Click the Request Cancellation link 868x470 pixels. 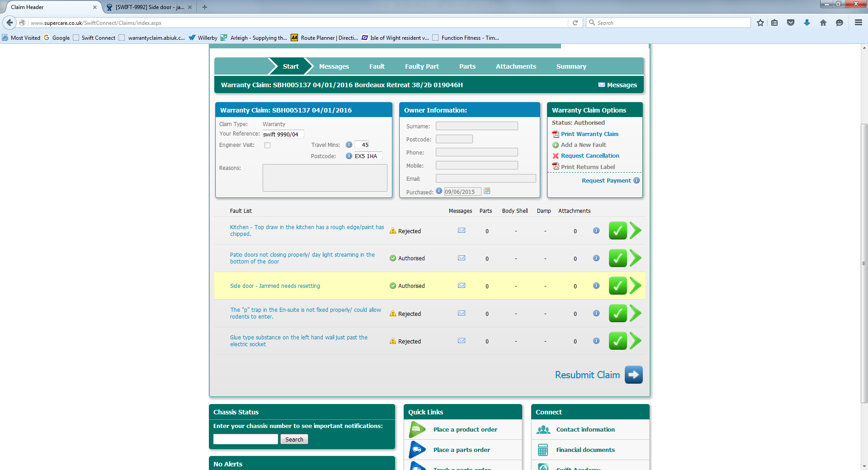590,156
